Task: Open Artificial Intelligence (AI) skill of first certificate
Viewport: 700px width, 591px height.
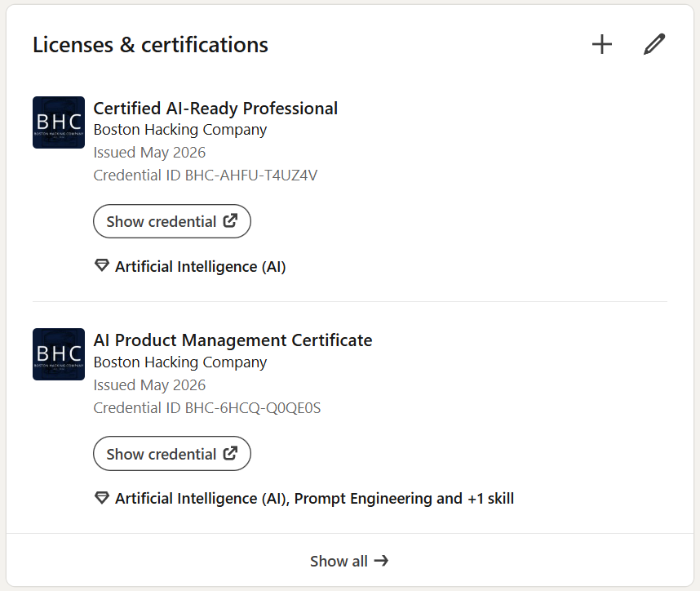Action: 200,267
